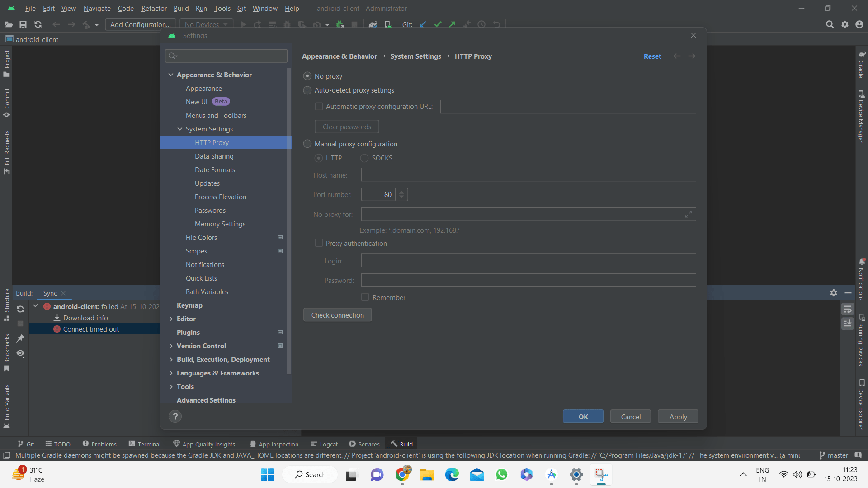Open the Device Manager toolbar icon
Image resolution: width=868 pixels, height=488 pixels.
[x=388, y=24]
